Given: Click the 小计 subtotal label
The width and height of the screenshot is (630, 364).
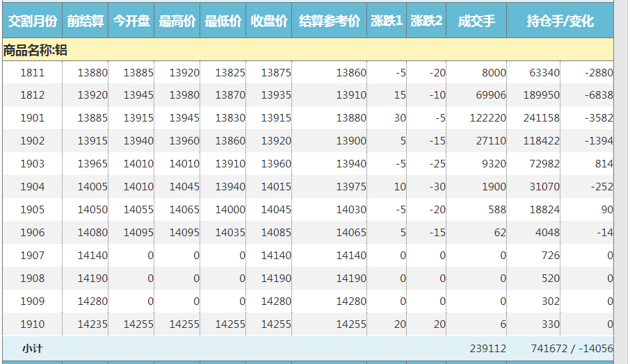Looking at the screenshot, I should (32, 348).
